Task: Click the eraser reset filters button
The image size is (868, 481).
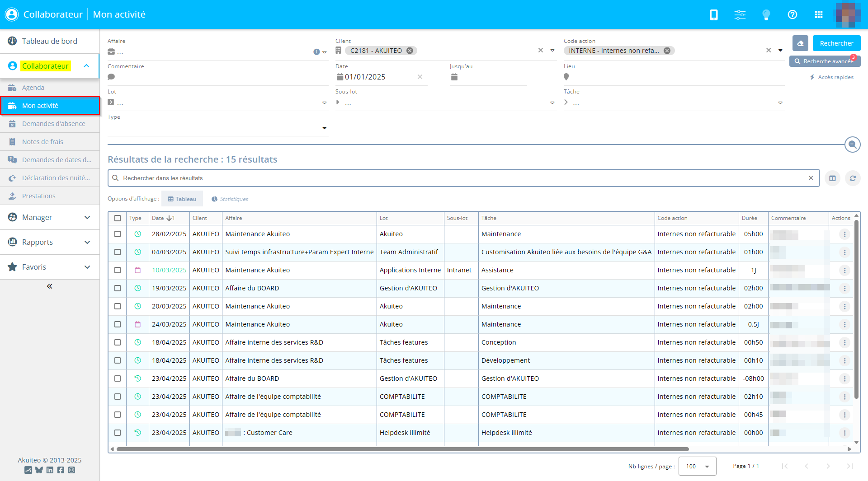Action: [x=800, y=43]
